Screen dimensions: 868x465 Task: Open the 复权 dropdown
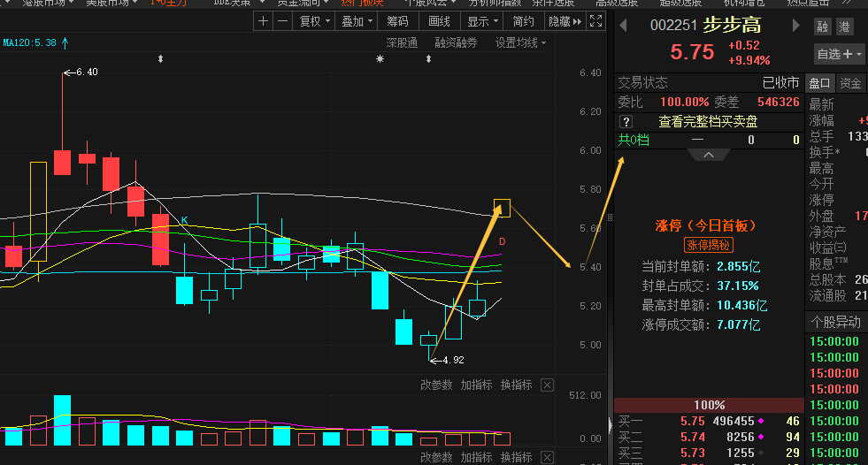point(314,21)
